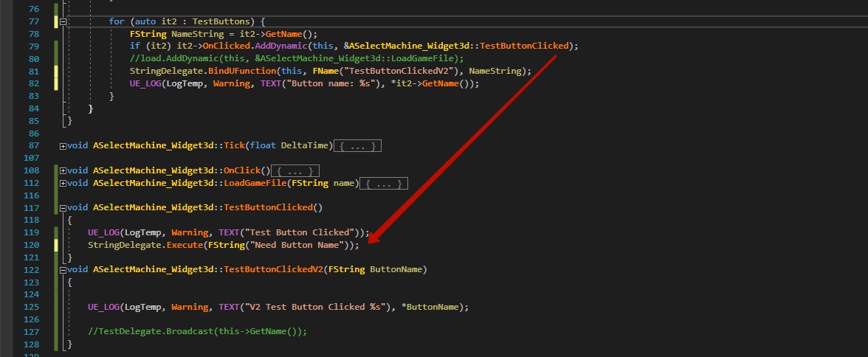Click the ButtonName parameter in the TestButtonClickedV2 signature
The height and width of the screenshot is (357, 868).
tap(398, 270)
